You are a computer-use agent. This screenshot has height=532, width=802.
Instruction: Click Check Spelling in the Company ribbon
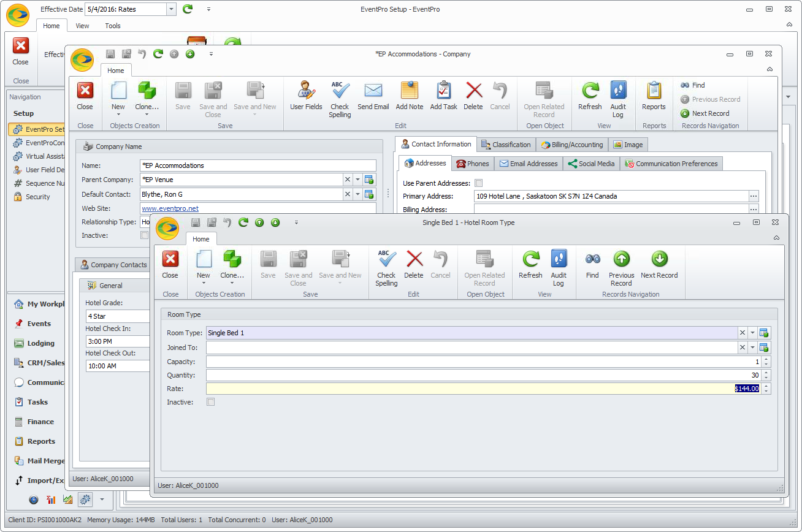340,99
